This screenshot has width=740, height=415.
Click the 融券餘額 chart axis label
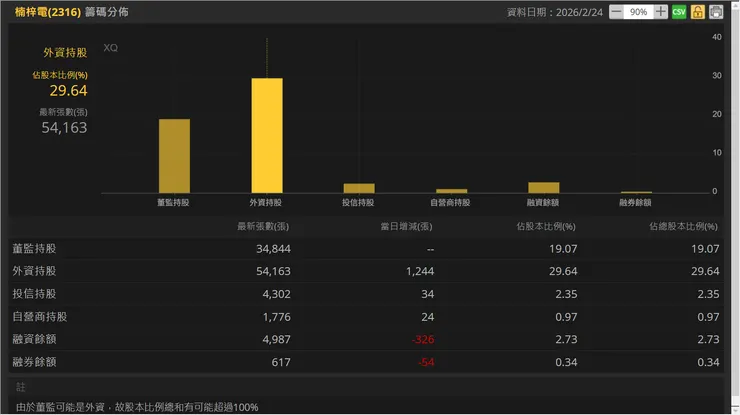click(635, 203)
